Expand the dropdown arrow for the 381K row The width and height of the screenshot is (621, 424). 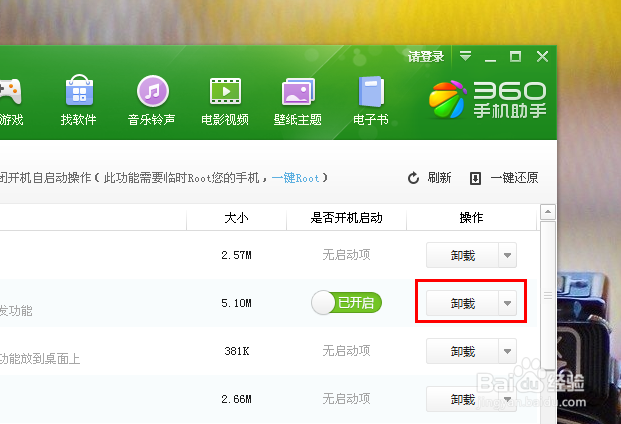coord(508,351)
